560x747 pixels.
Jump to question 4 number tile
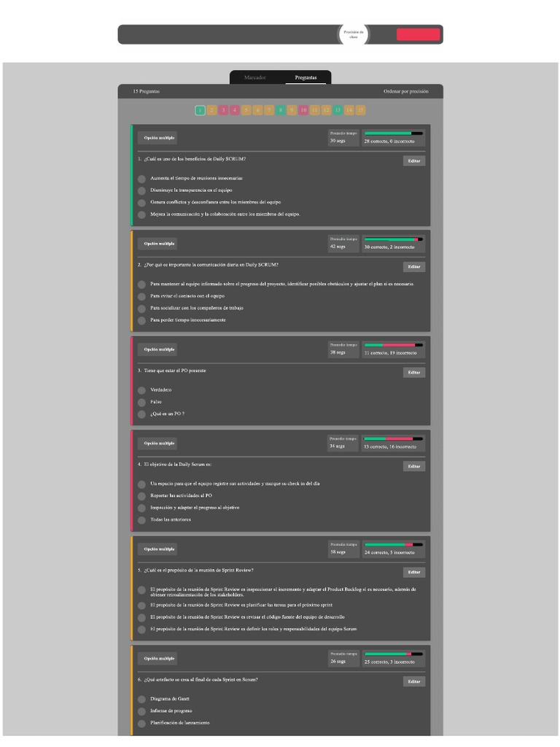coord(234,110)
